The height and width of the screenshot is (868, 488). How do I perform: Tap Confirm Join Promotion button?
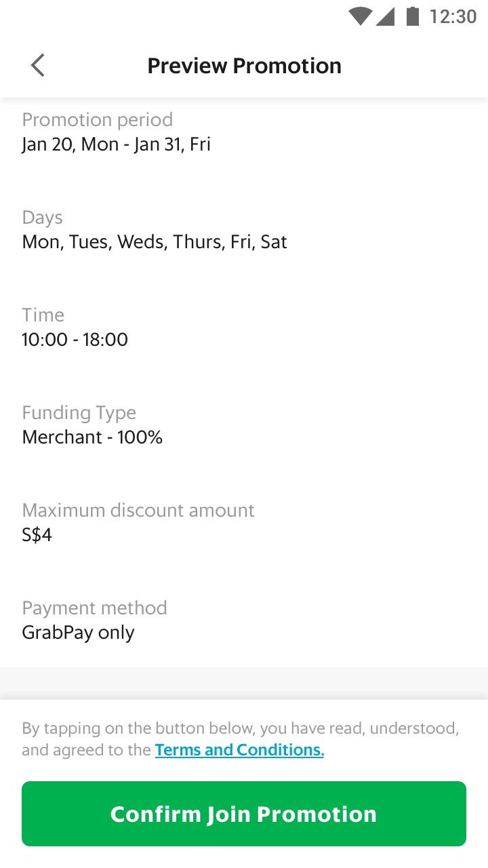(x=244, y=814)
